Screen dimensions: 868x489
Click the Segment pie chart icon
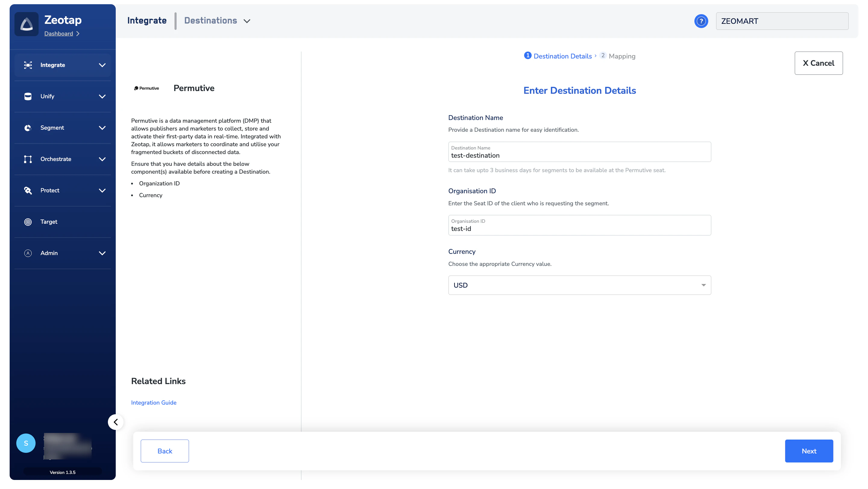28,128
